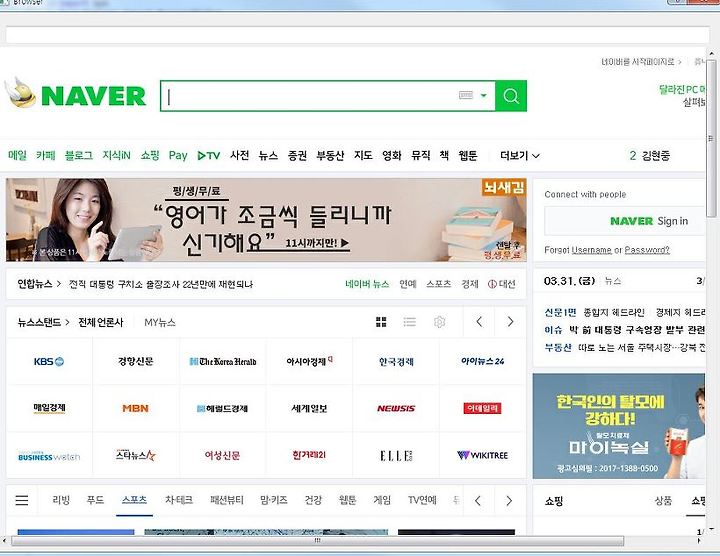The height and width of the screenshot is (556, 720).
Task: Click the Forgot Username link
Action: pyautogui.click(x=591, y=250)
